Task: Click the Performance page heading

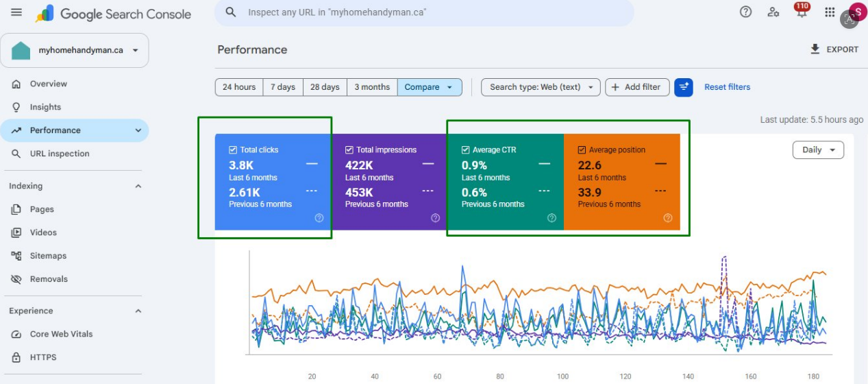Action: point(252,49)
